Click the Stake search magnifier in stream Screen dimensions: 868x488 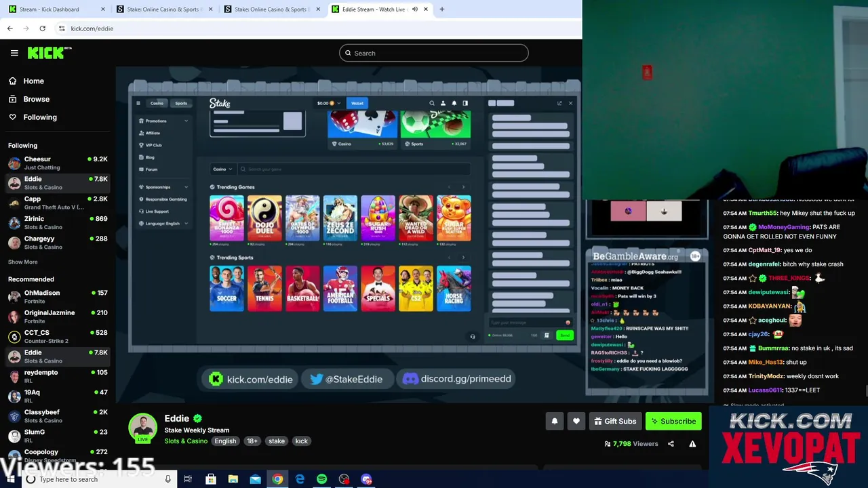431,103
